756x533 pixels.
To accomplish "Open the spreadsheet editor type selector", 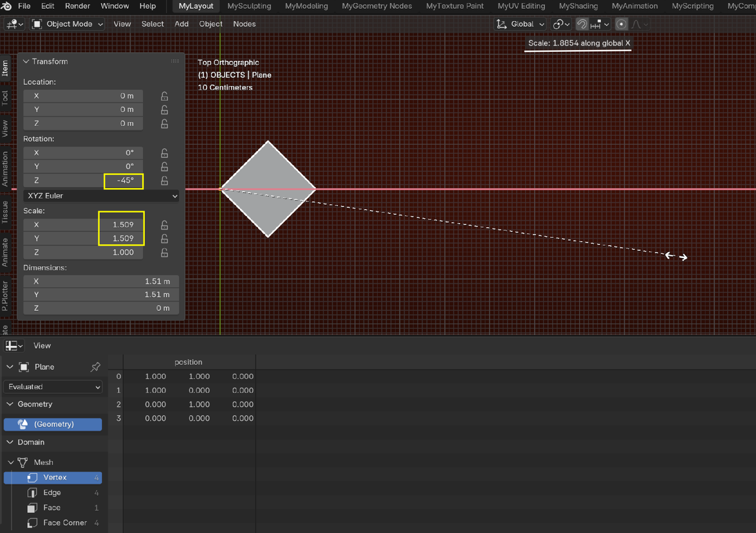I will 14,346.
